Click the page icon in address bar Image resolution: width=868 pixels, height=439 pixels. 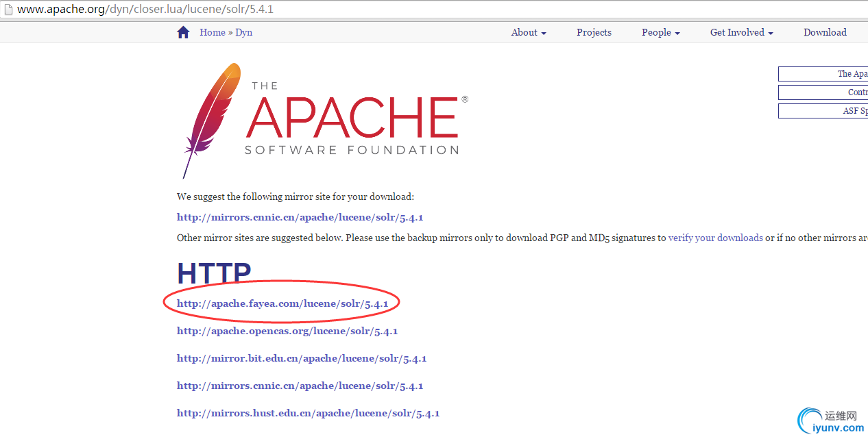(8, 10)
